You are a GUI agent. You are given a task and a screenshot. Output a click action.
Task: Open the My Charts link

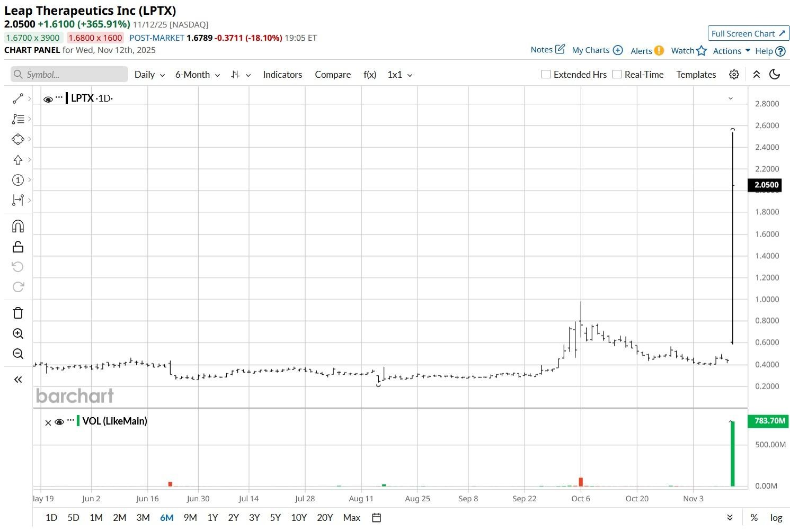pos(591,50)
